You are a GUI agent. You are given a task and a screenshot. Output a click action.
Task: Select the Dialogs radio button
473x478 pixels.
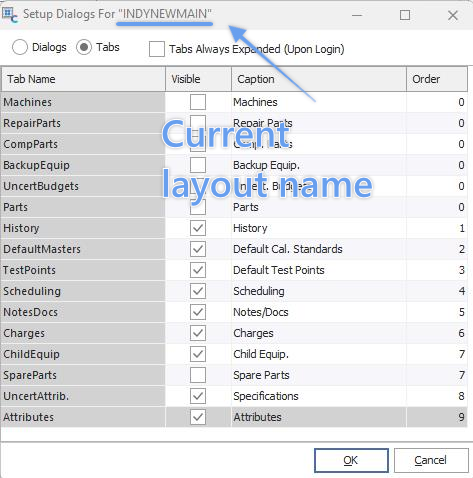[20, 47]
